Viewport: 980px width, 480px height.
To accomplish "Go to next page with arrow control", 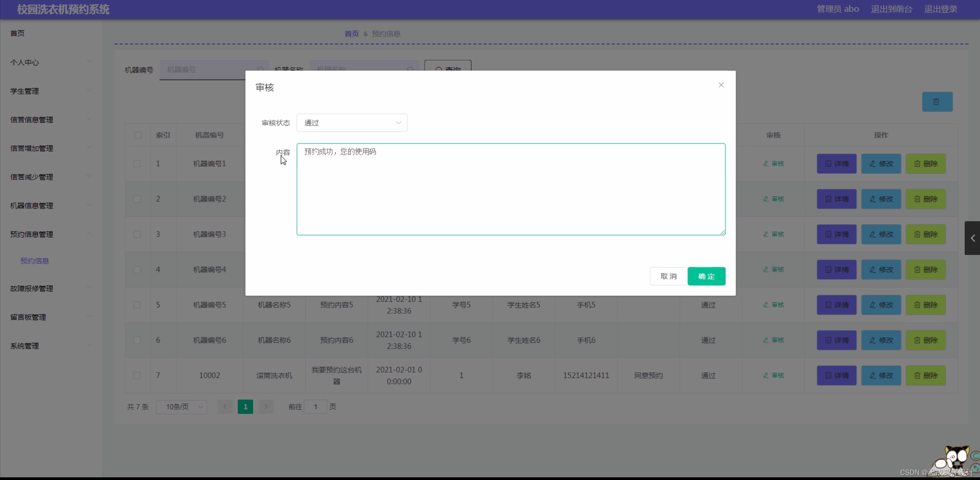I will (x=266, y=407).
